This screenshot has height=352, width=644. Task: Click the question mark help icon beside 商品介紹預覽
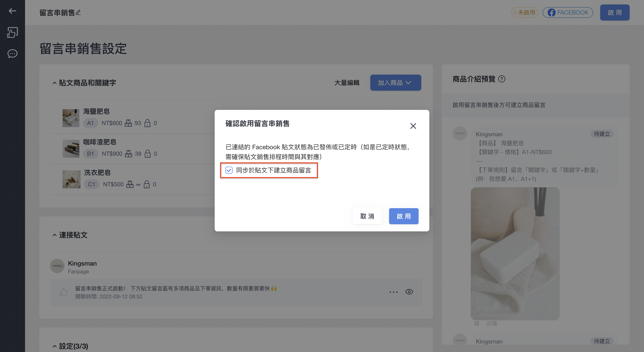click(x=502, y=79)
